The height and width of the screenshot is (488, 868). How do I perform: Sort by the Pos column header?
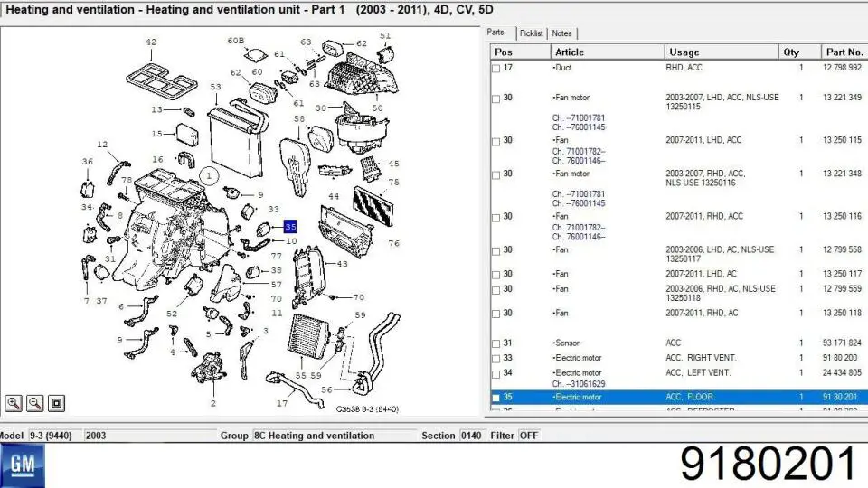[x=520, y=52]
